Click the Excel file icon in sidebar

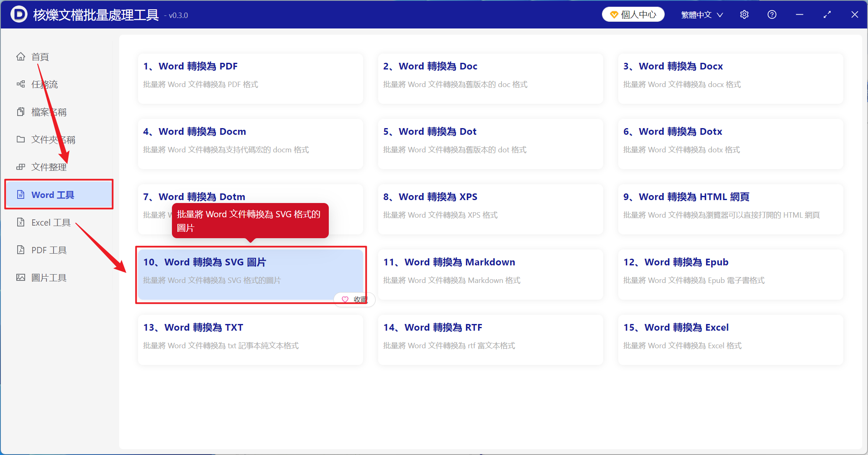20,222
